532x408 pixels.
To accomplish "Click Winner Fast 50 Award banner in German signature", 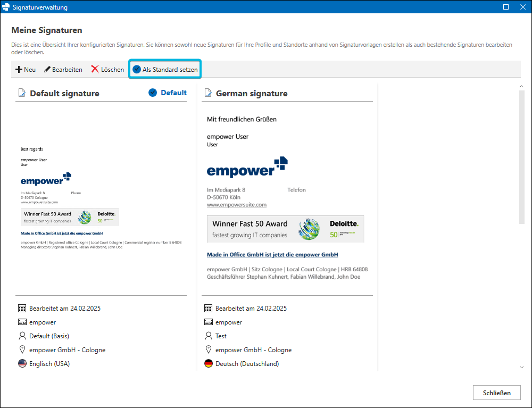I will tap(285, 229).
